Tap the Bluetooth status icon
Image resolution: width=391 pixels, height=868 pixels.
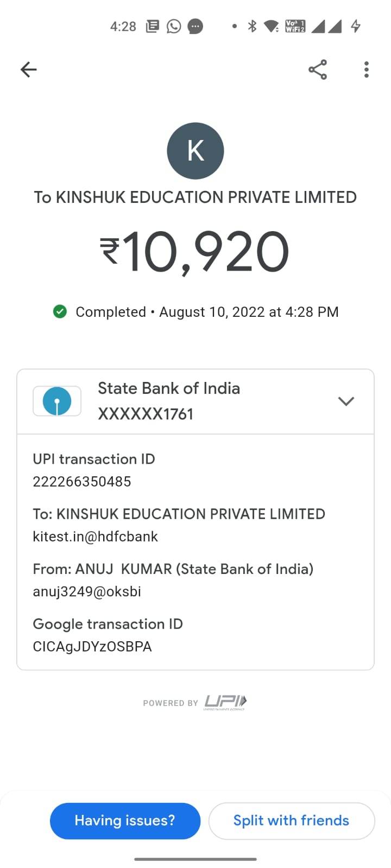(252, 26)
